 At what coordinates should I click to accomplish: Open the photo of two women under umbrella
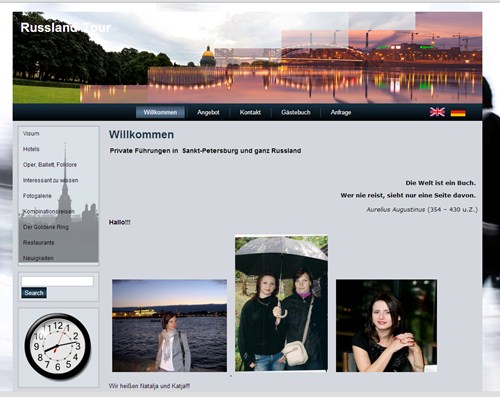[281, 303]
